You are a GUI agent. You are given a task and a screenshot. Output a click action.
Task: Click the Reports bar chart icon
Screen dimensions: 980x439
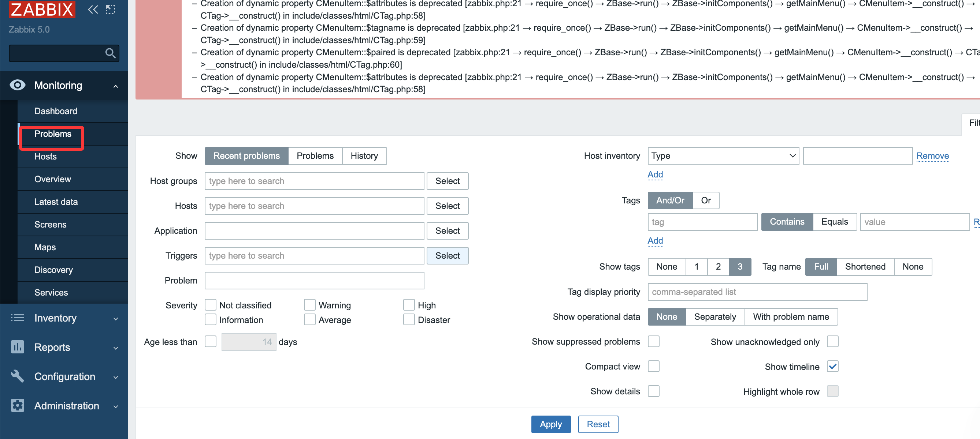18,347
